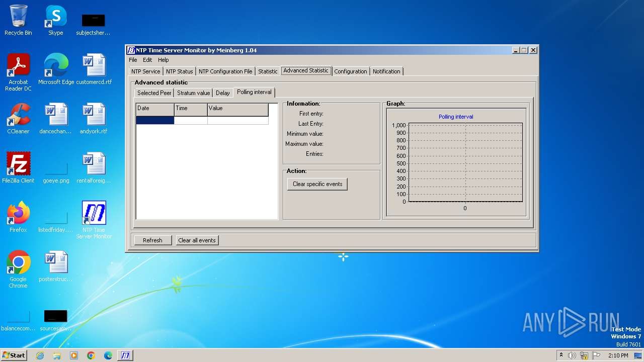Click the NTP Monitor taskbar button

click(125, 355)
